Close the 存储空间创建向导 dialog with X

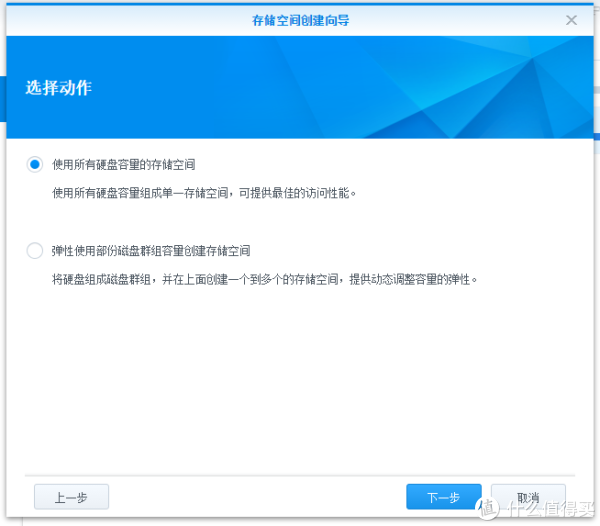(571, 20)
